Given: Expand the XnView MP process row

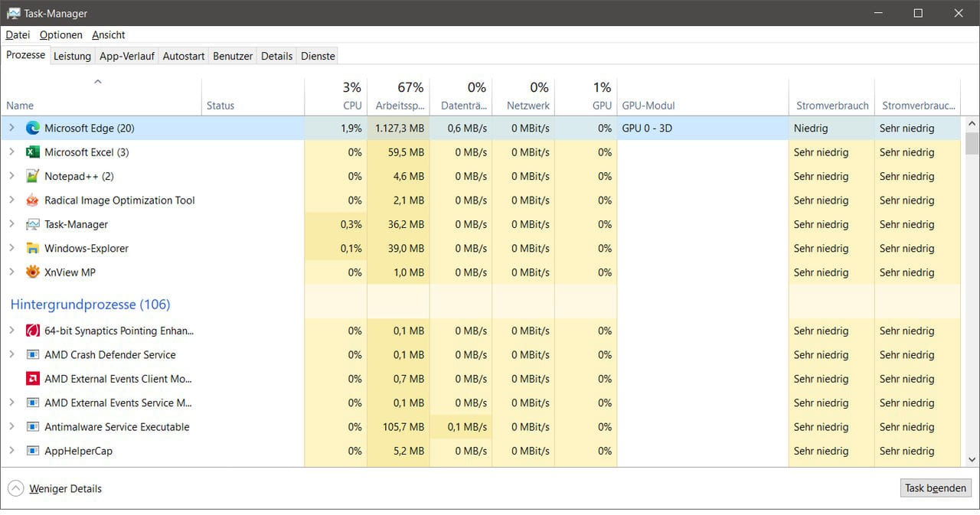Looking at the screenshot, I should (11, 272).
